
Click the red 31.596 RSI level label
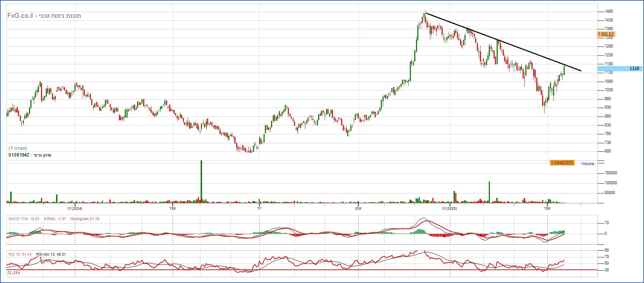click(x=13, y=273)
